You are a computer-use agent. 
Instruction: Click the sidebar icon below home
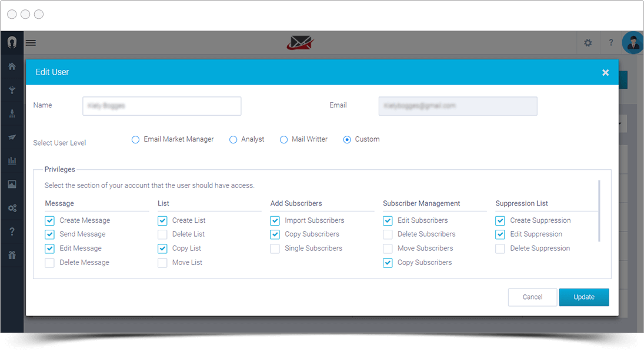point(12,90)
